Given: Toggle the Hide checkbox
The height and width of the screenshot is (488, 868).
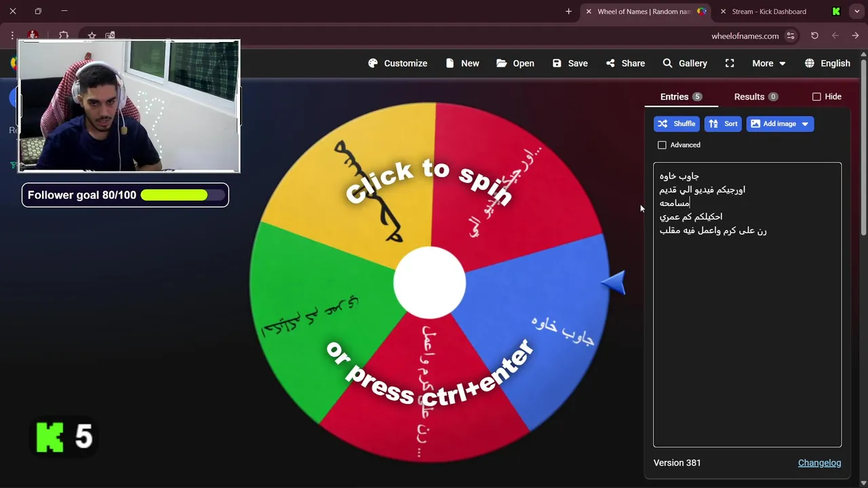Looking at the screenshot, I should tap(816, 97).
